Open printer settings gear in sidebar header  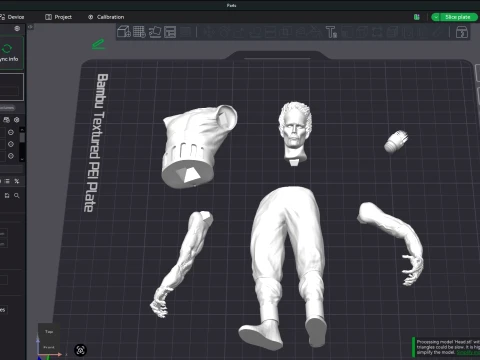point(17,29)
